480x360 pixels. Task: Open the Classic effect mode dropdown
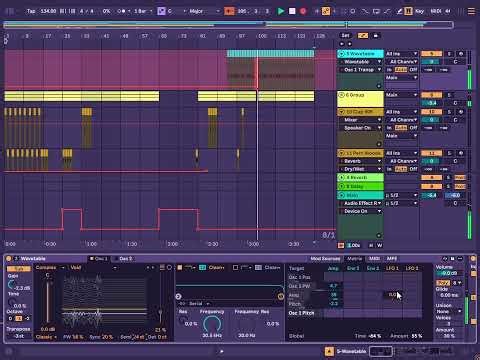point(46,337)
